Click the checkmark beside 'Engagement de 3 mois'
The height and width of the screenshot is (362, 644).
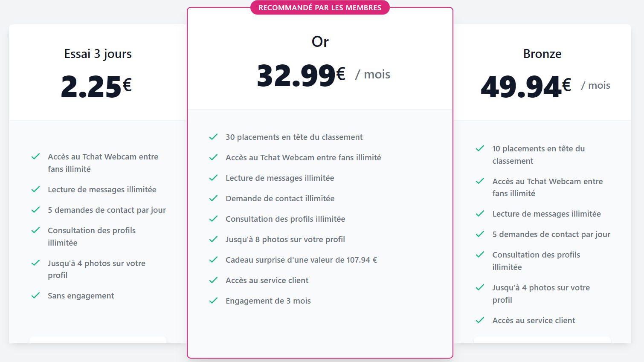click(x=213, y=301)
